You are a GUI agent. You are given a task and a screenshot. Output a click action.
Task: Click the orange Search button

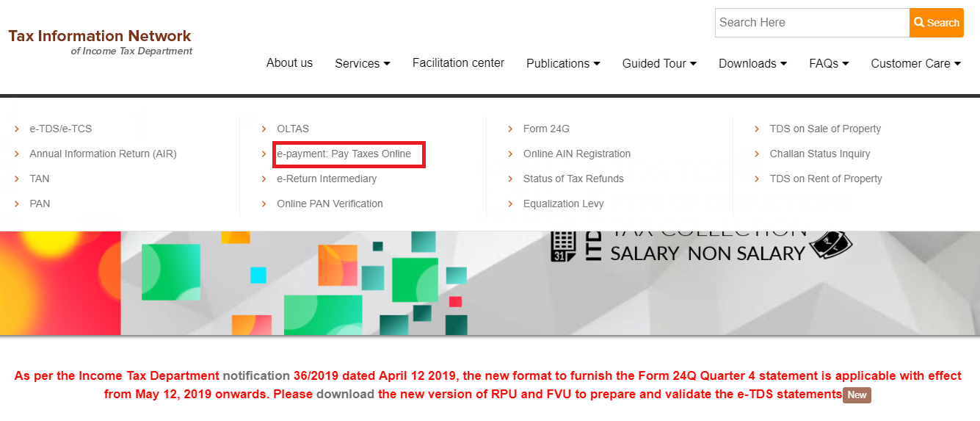pos(937,23)
